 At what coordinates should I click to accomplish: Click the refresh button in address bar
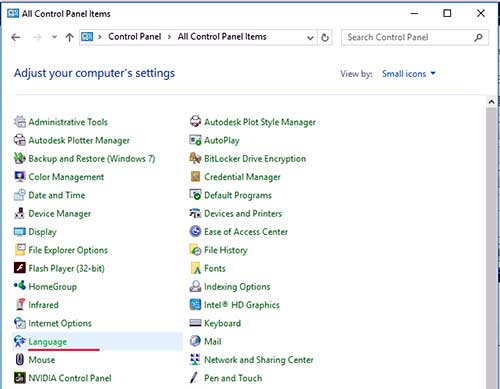tap(325, 37)
